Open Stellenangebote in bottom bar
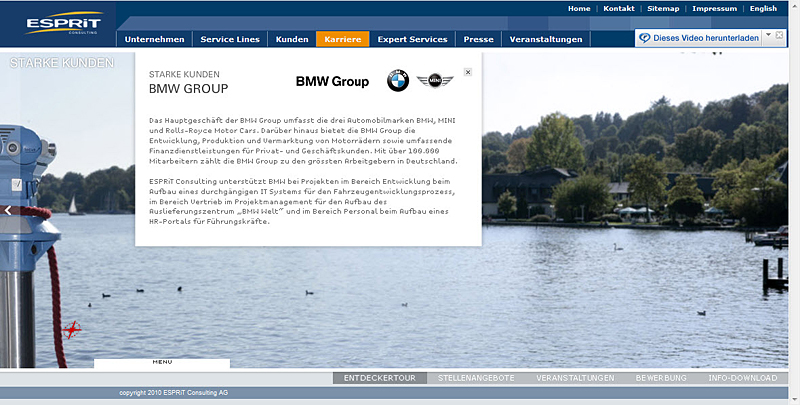 tap(476, 378)
